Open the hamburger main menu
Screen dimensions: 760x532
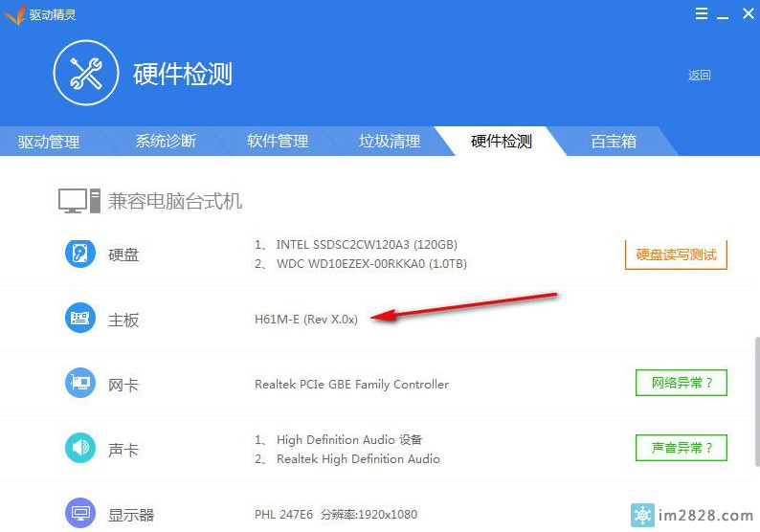click(701, 12)
